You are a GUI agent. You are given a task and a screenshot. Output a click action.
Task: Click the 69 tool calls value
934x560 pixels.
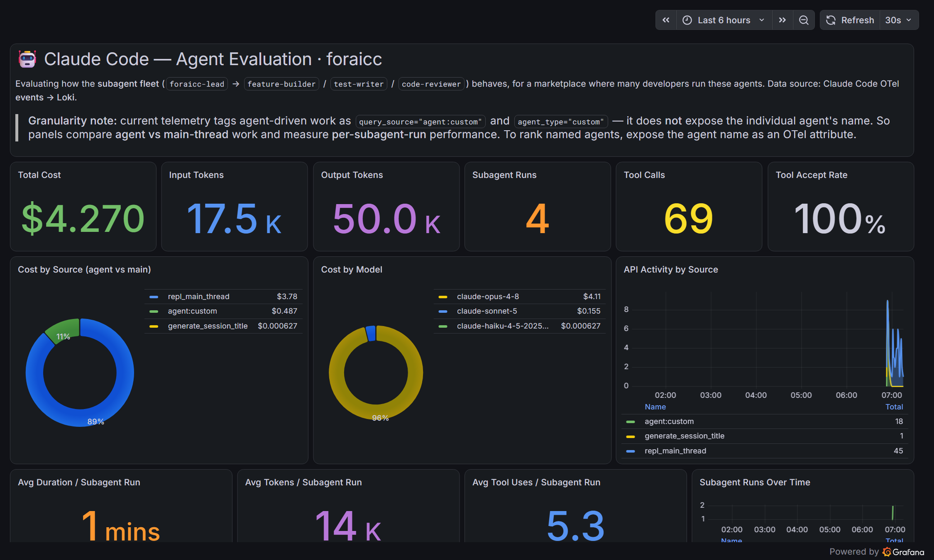tap(689, 219)
